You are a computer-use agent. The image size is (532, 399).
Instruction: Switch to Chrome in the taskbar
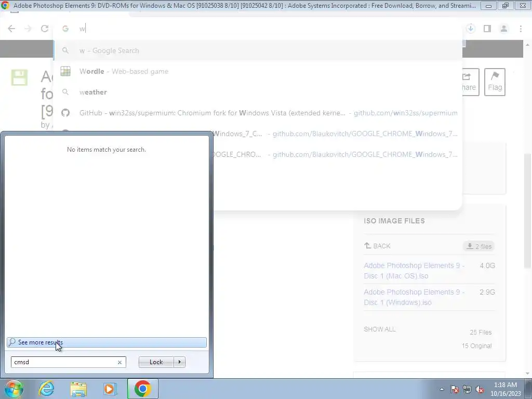142,389
